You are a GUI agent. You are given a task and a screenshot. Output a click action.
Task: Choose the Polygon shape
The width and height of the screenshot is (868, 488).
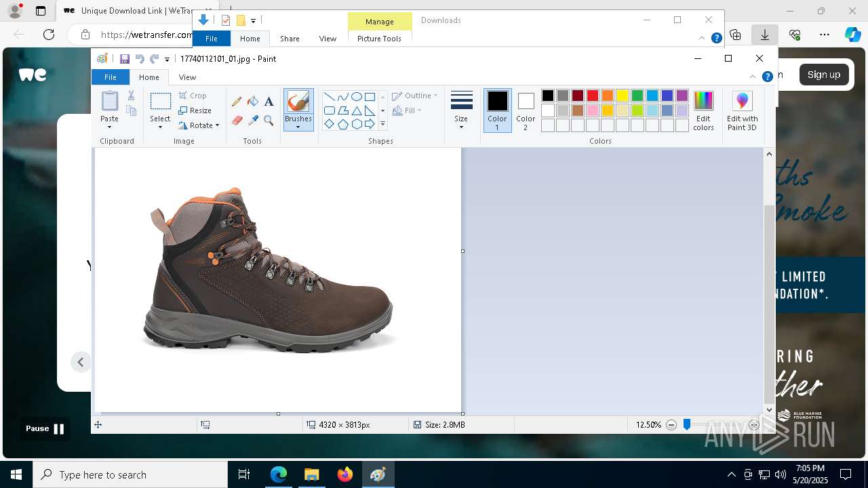coord(342,110)
